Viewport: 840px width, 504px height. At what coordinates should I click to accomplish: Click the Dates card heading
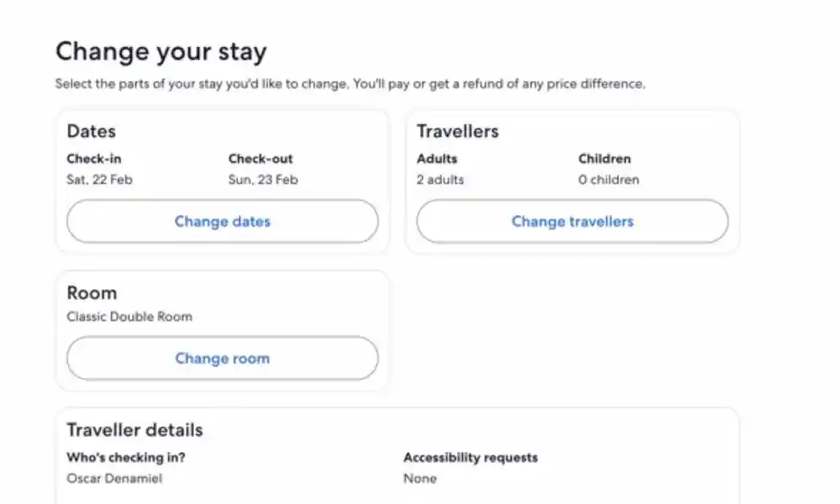[92, 132]
